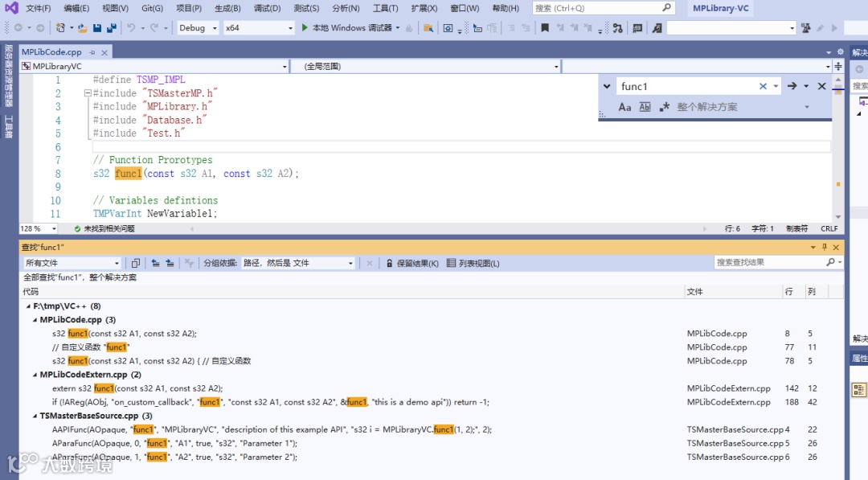Click the copy results icon in find results

point(136,263)
